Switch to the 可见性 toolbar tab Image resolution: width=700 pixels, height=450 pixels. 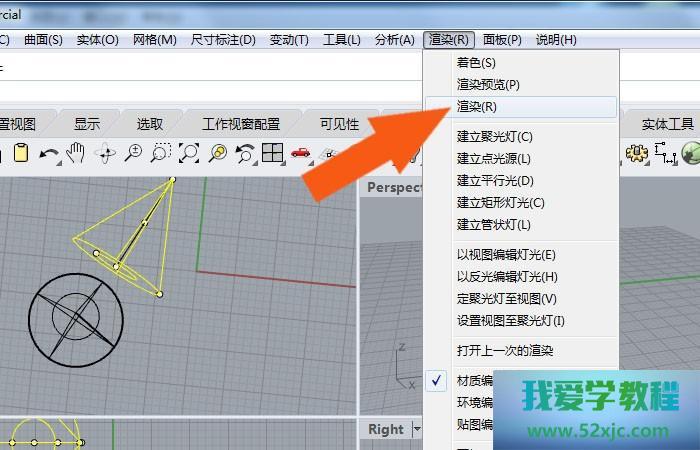[339, 124]
